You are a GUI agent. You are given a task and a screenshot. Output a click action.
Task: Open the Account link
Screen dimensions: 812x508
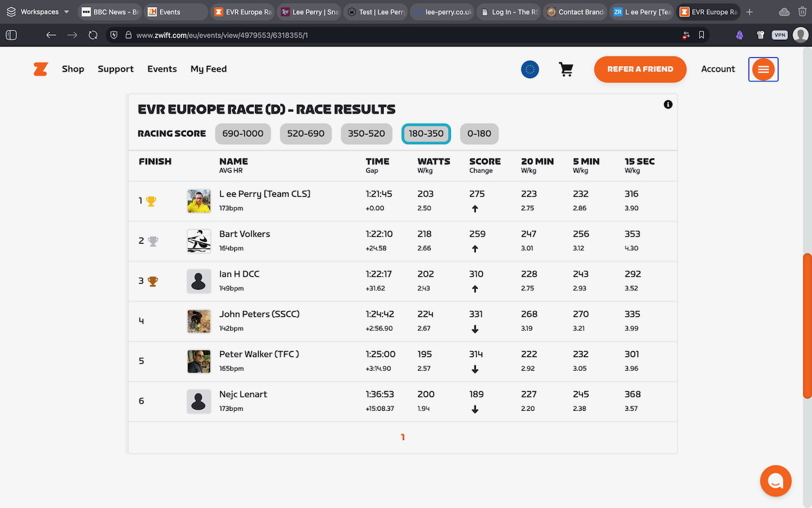[718, 69]
